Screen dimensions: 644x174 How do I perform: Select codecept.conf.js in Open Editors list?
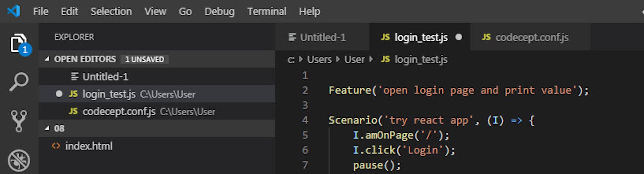coord(157,111)
